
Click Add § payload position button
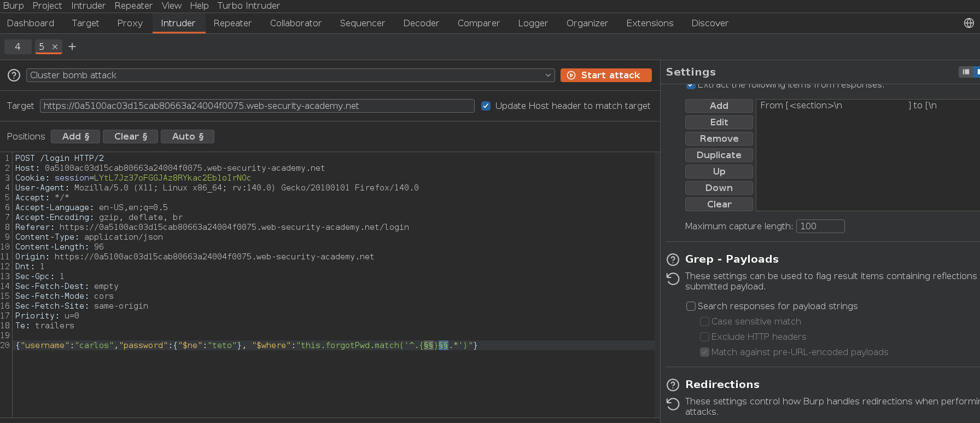point(75,136)
